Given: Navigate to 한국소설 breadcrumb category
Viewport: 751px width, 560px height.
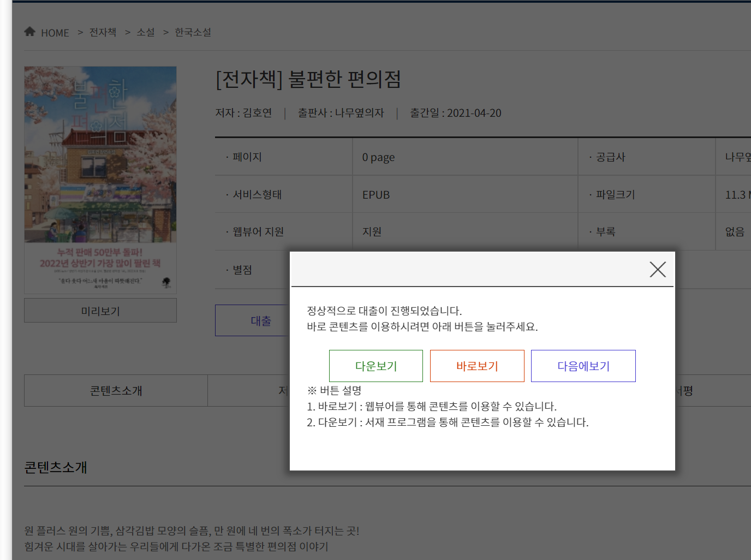Looking at the screenshot, I should (x=193, y=32).
